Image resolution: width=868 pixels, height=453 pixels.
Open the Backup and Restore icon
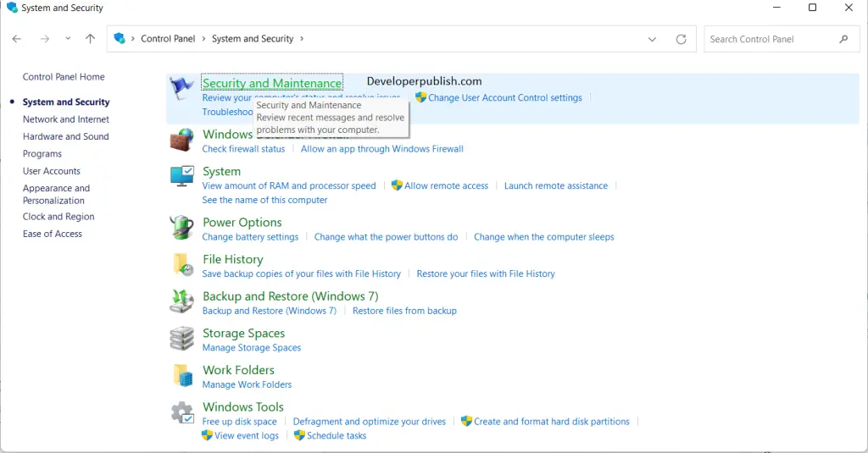[181, 301]
